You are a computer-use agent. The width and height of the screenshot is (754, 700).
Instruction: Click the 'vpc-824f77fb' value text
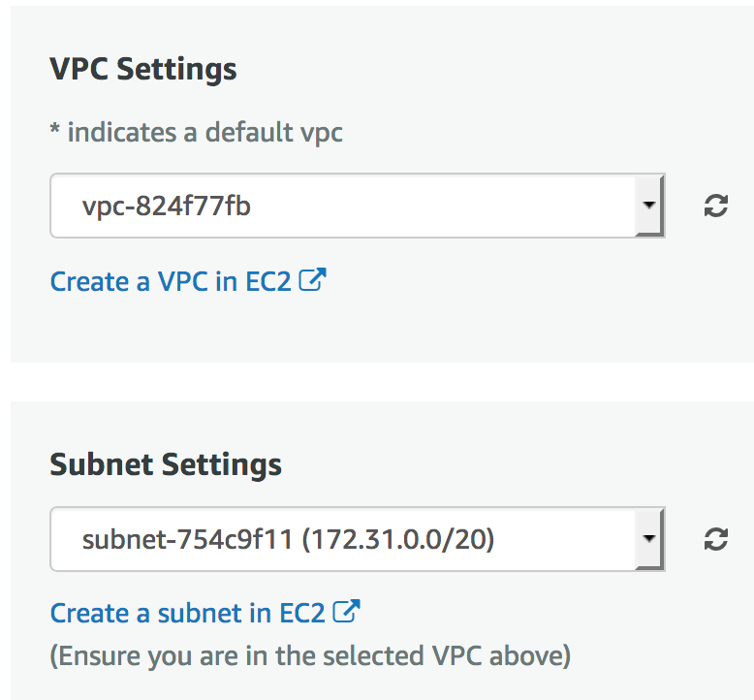(x=167, y=206)
